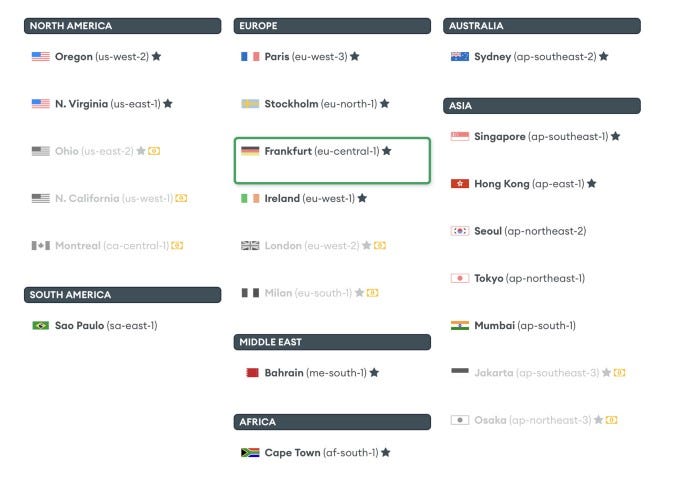Click the star icon after Oregon
700x478 pixels.
coord(156,57)
